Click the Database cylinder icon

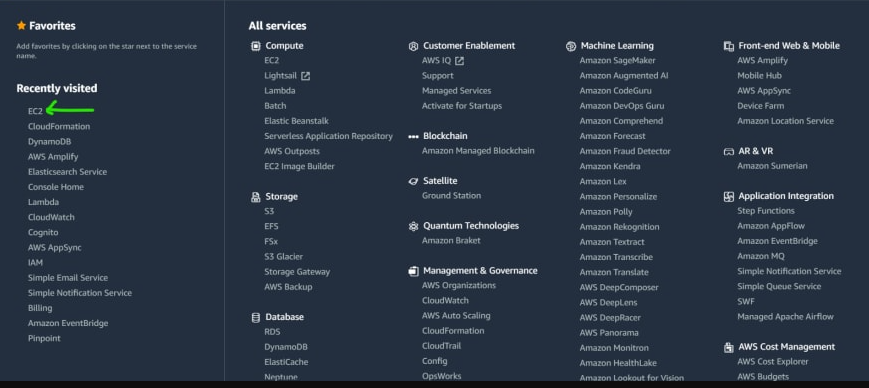point(255,317)
